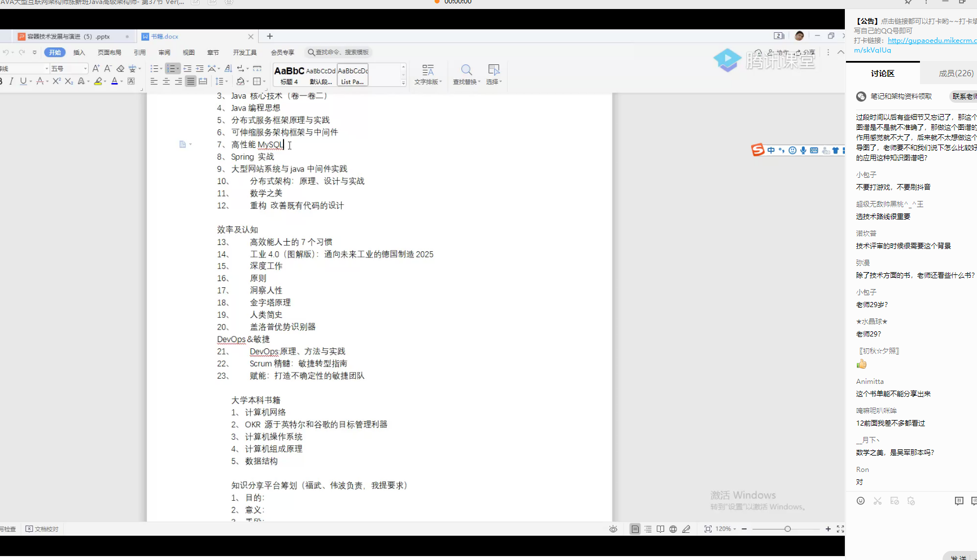Click the emoji icon in chat panel
Viewport: 977px width, 560px height.
pyautogui.click(x=860, y=501)
